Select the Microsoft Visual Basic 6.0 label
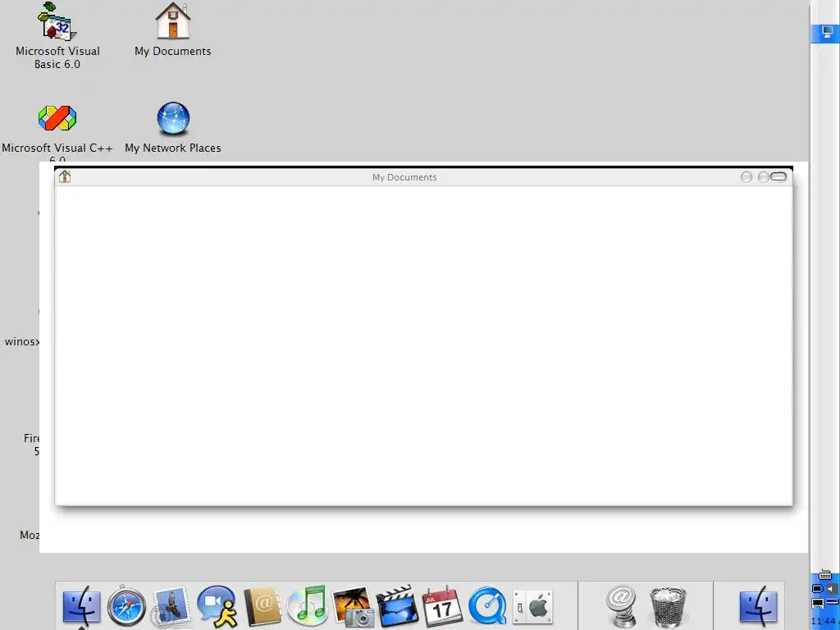The width and height of the screenshot is (840, 630). [57, 57]
